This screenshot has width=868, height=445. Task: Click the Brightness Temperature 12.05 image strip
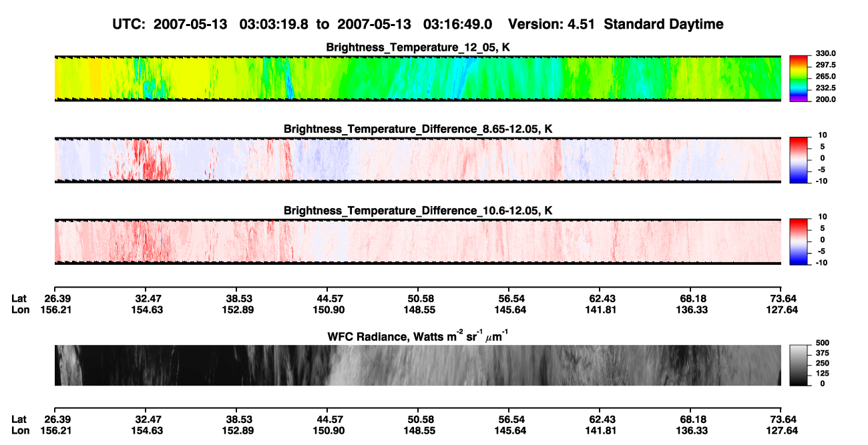418,79
